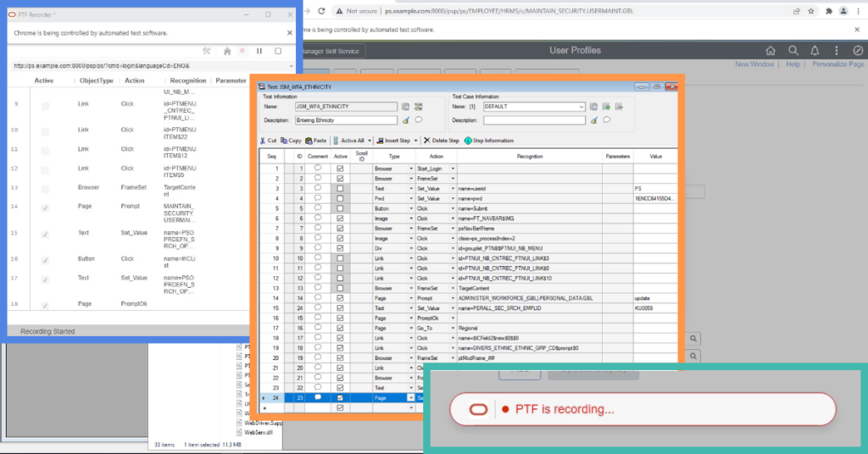The height and width of the screenshot is (454, 868).
Task: Copy the selected step in test editor
Action: pyautogui.click(x=292, y=141)
